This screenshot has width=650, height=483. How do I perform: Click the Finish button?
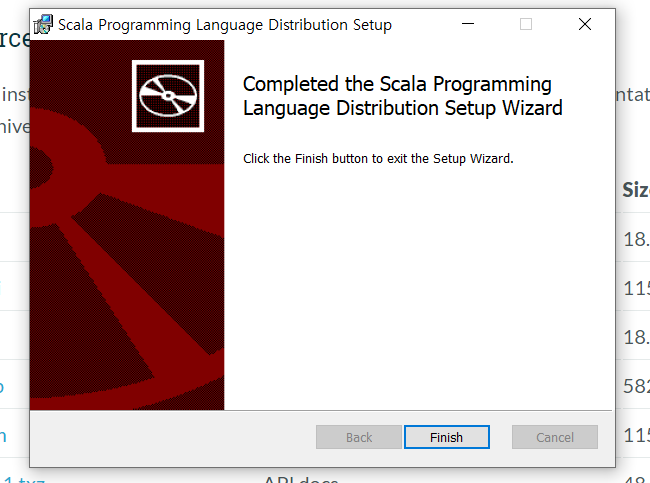coord(446,437)
